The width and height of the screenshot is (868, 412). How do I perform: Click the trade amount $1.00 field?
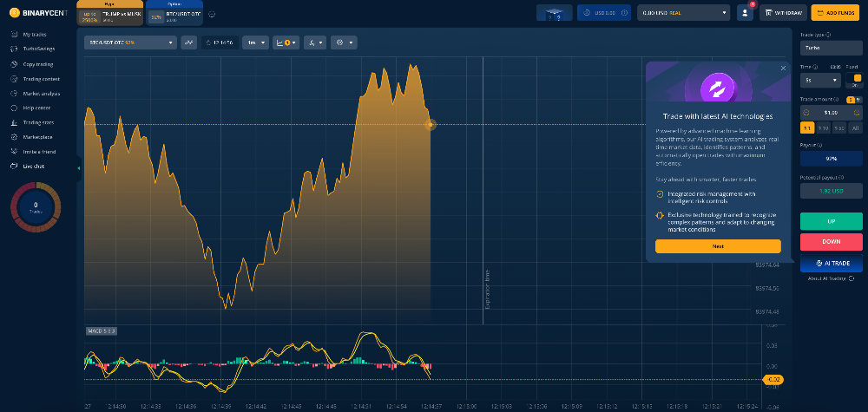coord(831,112)
